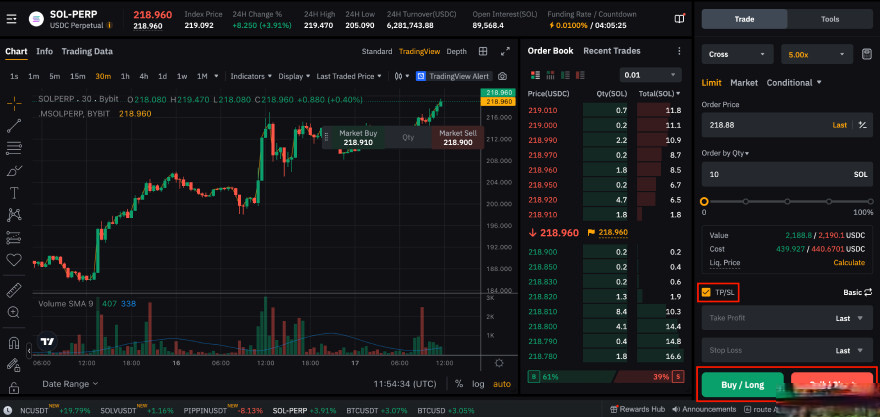This screenshot has width=880, height=417.
Task: Click the quantity slider's 0% handle
Action: point(704,201)
